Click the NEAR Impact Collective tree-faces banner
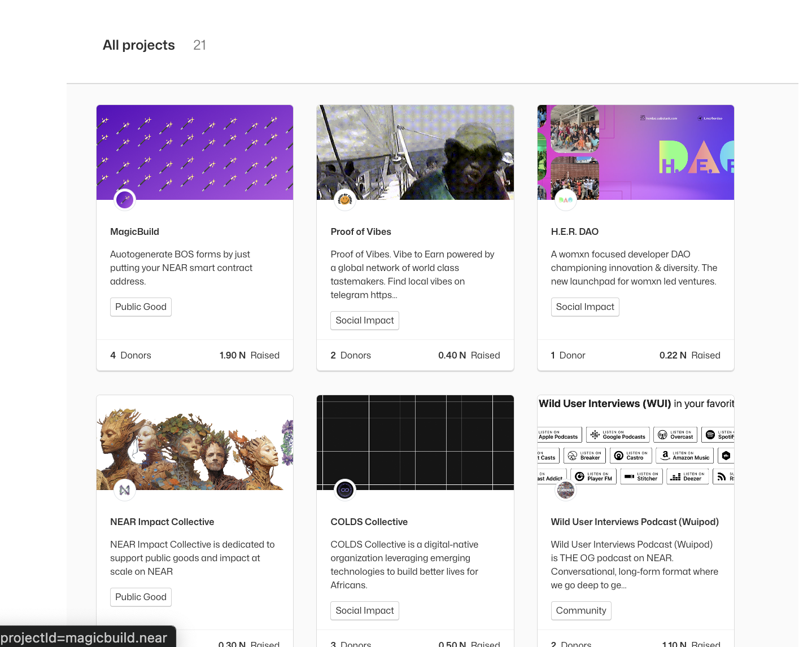 [195, 440]
